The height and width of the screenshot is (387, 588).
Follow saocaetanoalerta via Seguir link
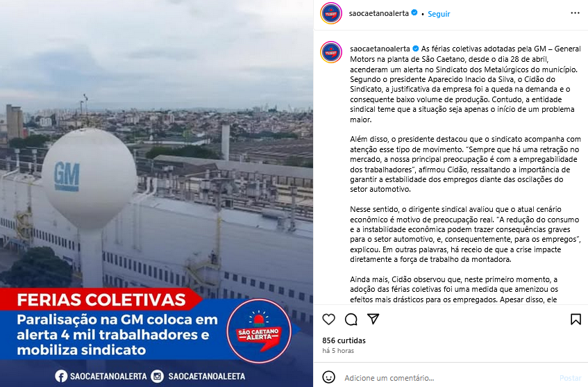(439, 14)
